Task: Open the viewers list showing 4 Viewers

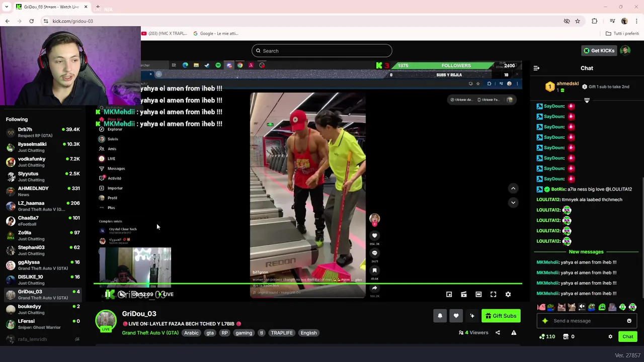Action: 473,333
